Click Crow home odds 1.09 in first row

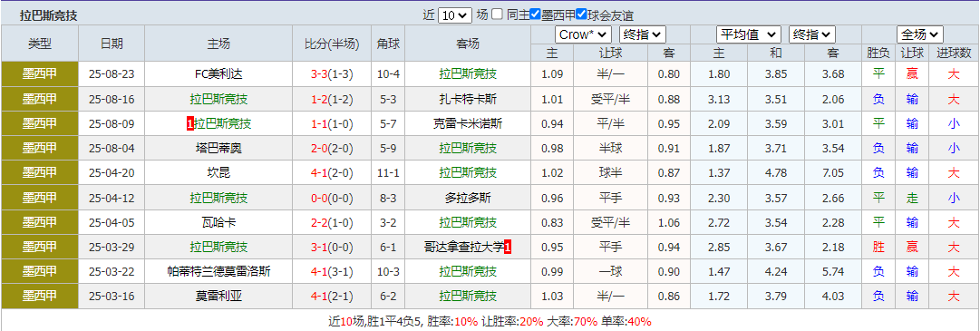pos(552,73)
